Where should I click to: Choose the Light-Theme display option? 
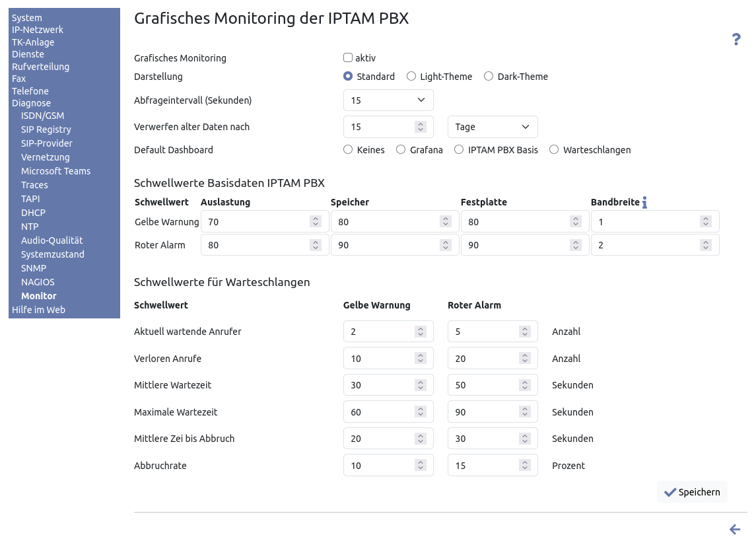[x=411, y=77]
